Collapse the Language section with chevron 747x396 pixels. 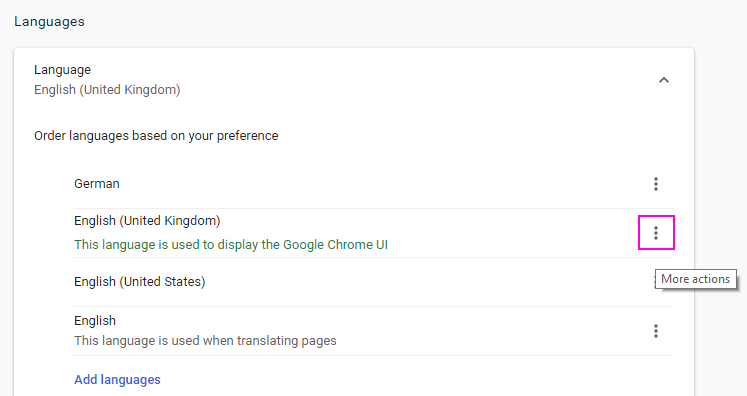tap(664, 80)
